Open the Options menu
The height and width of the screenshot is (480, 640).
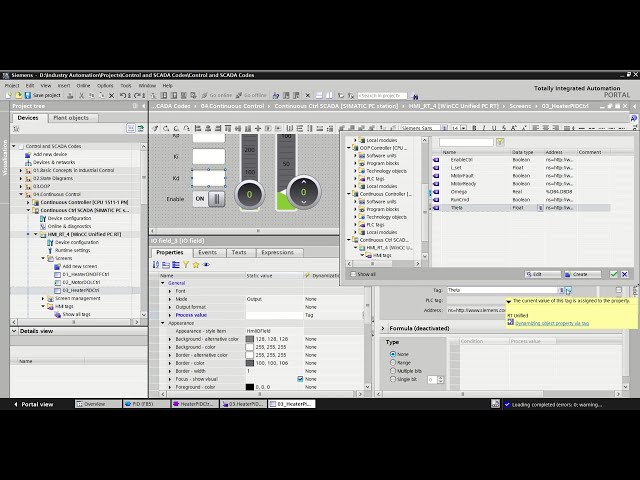coord(105,86)
